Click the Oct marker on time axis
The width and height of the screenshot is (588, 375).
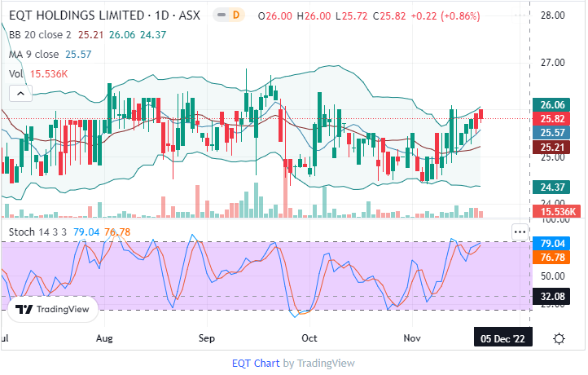coord(309,337)
